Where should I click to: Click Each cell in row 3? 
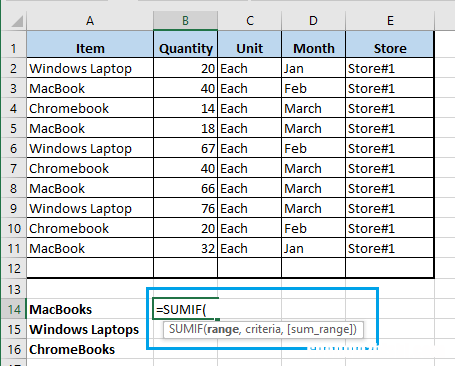(x=250, y=88)
